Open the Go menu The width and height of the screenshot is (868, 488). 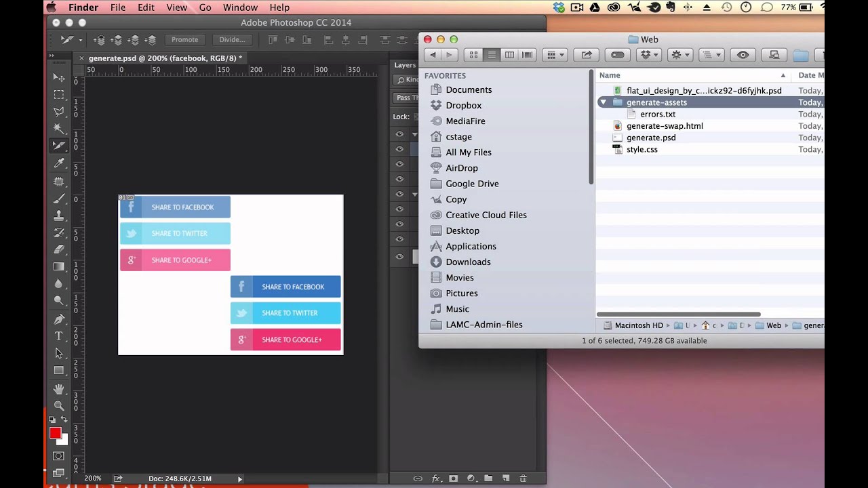205,7
